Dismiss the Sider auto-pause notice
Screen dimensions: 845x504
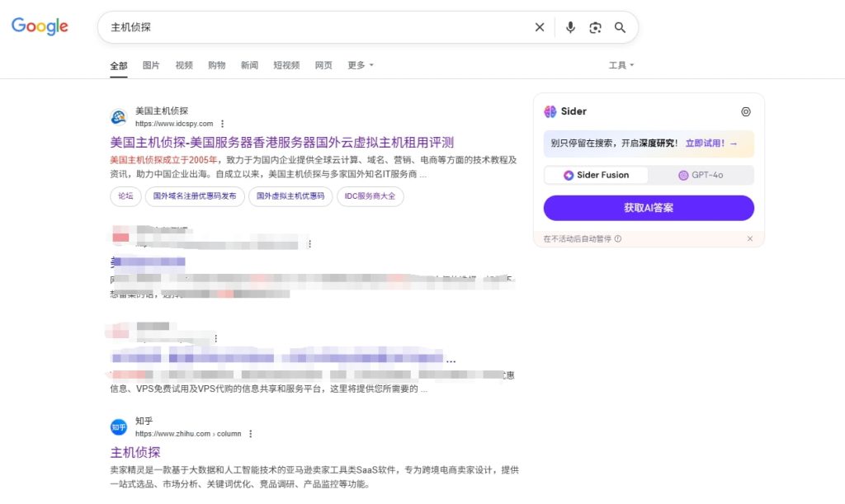tap(750, 238)
